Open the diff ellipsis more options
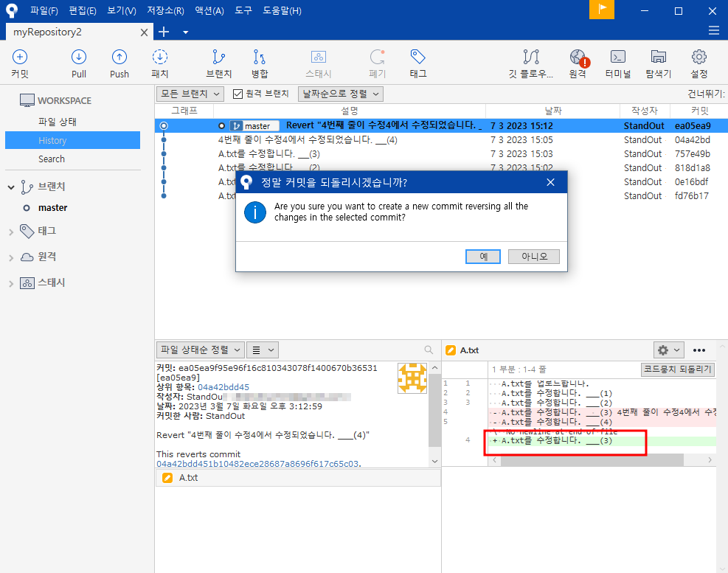The width and height of the screenshot is (728, 573). [x=698, y=350]
